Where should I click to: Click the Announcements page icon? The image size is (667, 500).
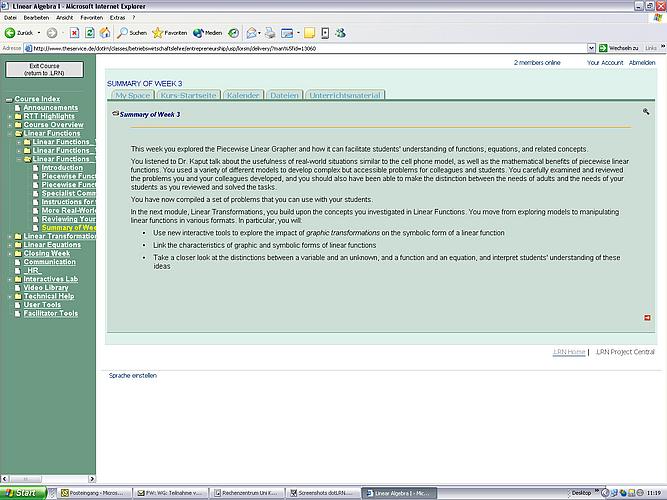[x=18, y=108]
